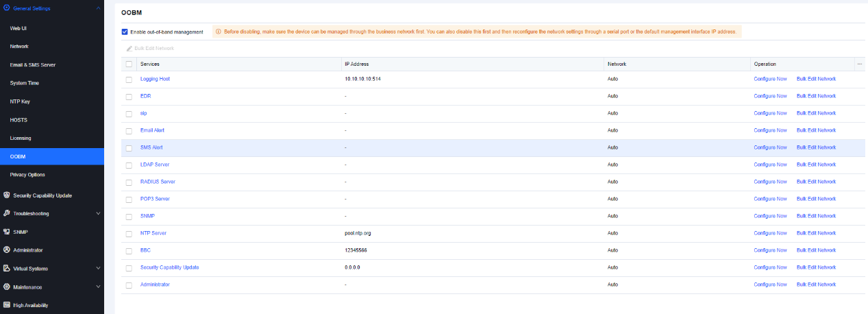Check the EDR row checkbox
The height and width of the screenshot is (314, 868).
pos(129,96)
